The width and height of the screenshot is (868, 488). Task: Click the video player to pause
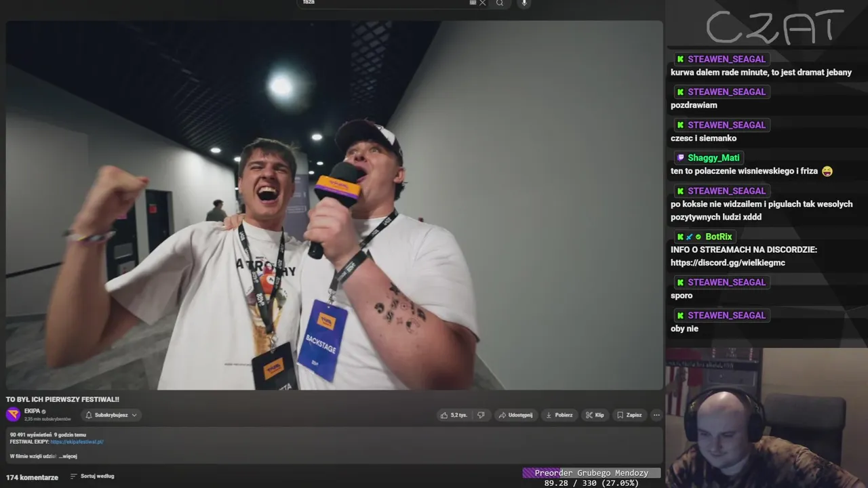(x=334, y=205)
